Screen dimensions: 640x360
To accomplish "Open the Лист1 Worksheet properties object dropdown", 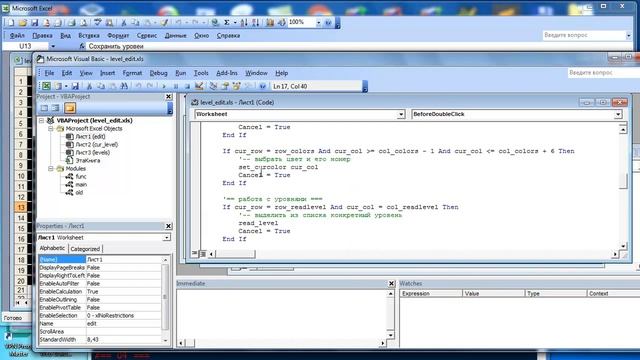I will 167,238.
